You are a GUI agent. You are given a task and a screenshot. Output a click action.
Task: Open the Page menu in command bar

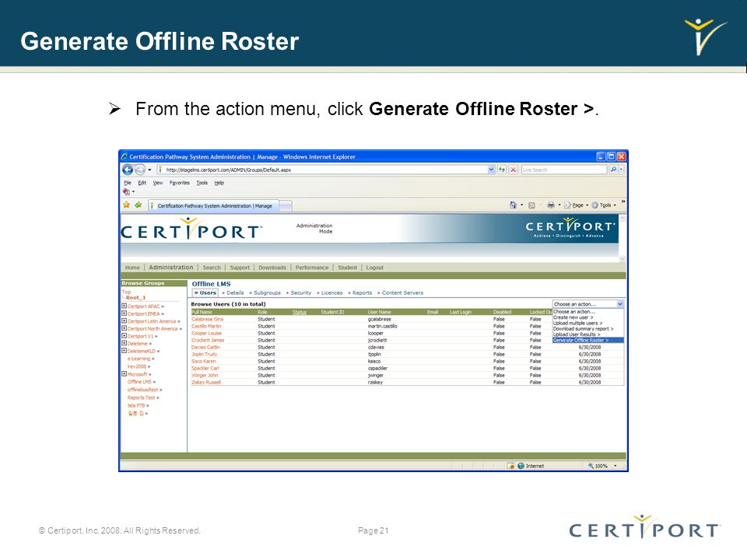[x=576, y=205]
